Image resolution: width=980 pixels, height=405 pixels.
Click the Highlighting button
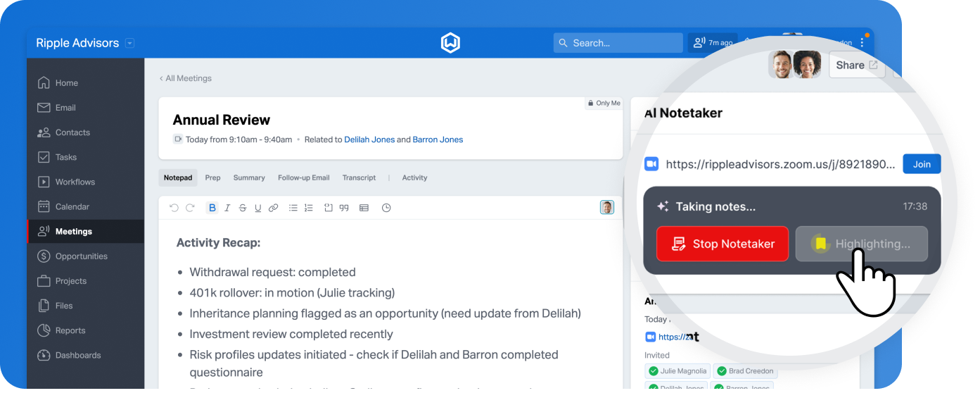(x=862, y=244)
